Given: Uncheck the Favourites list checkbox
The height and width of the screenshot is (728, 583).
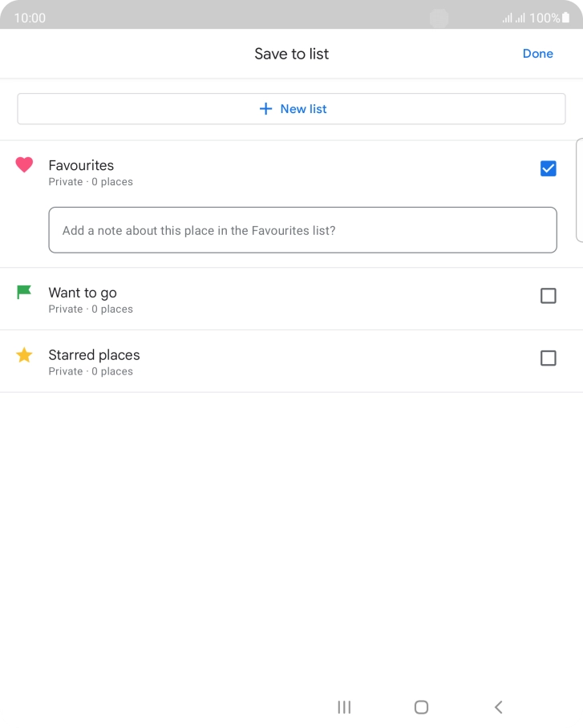Looking at the screenshot, I should coord(548,168).
